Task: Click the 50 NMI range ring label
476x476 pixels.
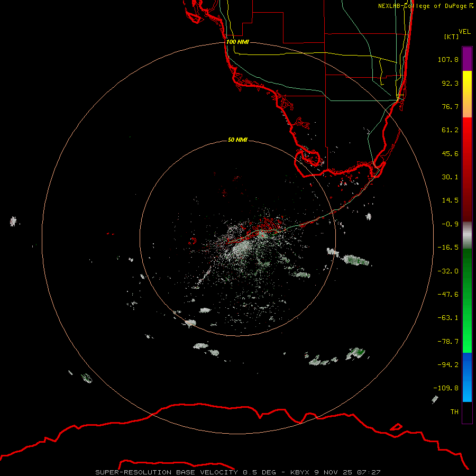Action: coord(237,140)
